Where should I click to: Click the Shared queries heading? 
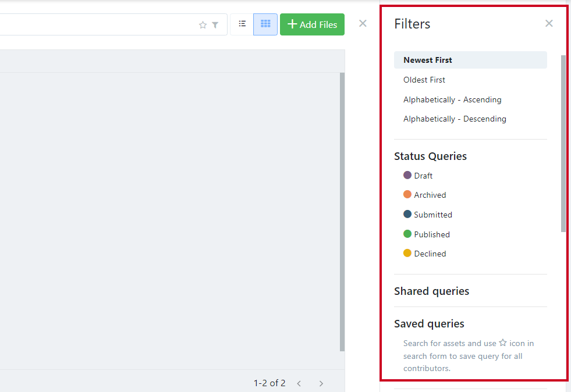pos(431,291)
